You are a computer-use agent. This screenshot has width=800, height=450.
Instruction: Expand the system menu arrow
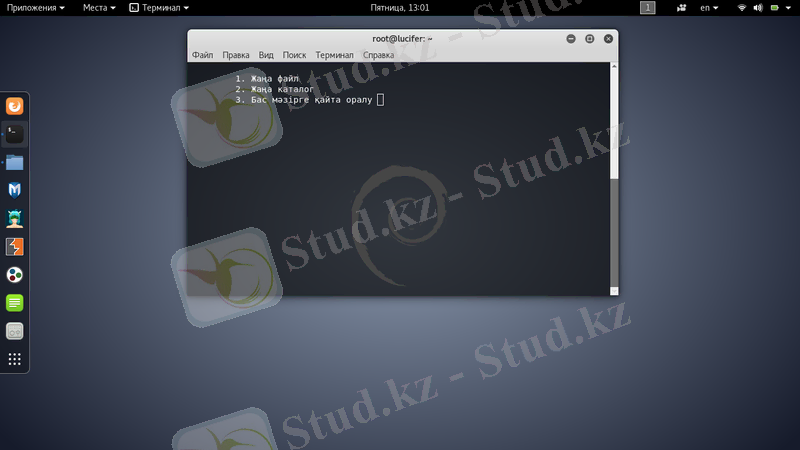pos(788,8)
